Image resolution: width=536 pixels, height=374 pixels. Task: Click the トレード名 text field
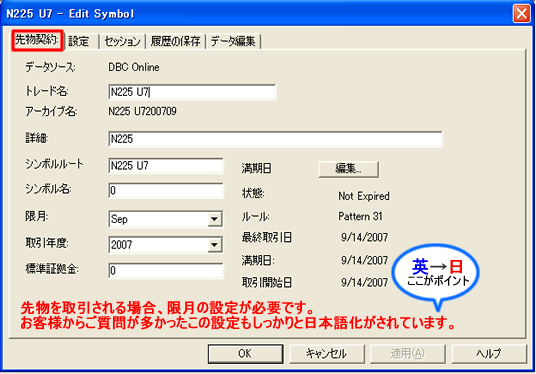192,92
